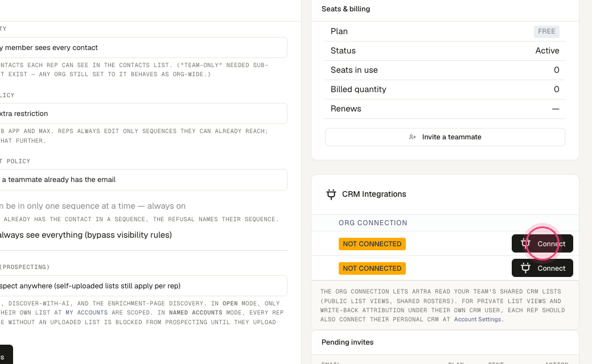
Task: Toggle 'always see everything (bypass visibility rules)'
Action: point(86,235)
